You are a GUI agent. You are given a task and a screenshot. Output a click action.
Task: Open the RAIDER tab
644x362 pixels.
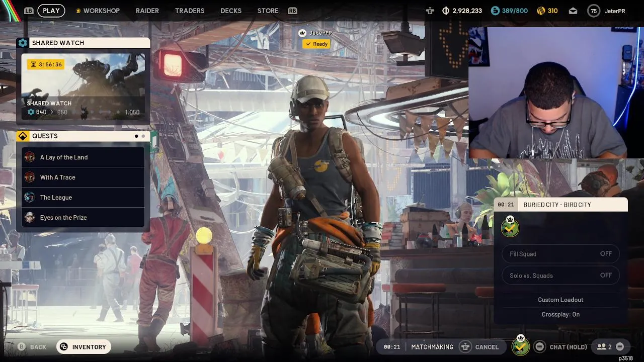click(x=147, y=11)
